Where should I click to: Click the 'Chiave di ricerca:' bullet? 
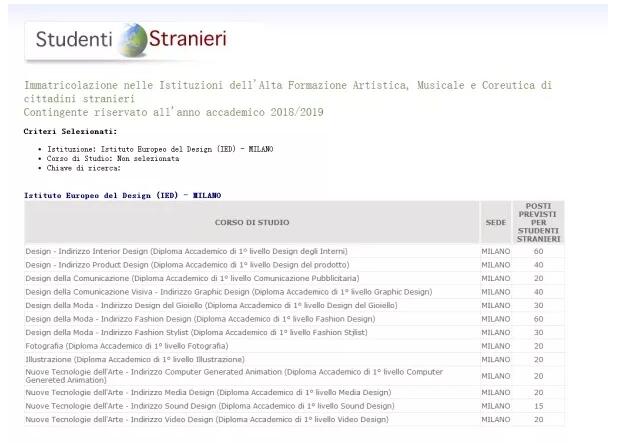[x=84, y=168]
